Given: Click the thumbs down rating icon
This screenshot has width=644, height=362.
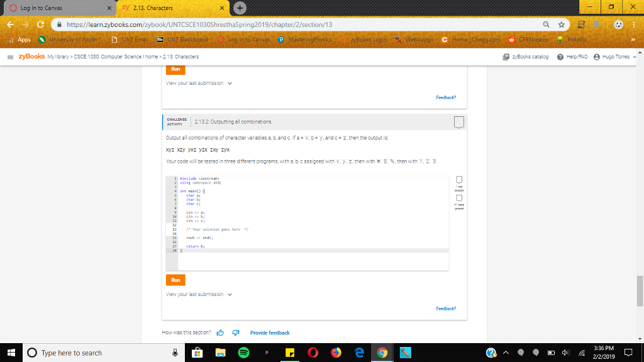Looking at the screenshot, I should 236,333.
